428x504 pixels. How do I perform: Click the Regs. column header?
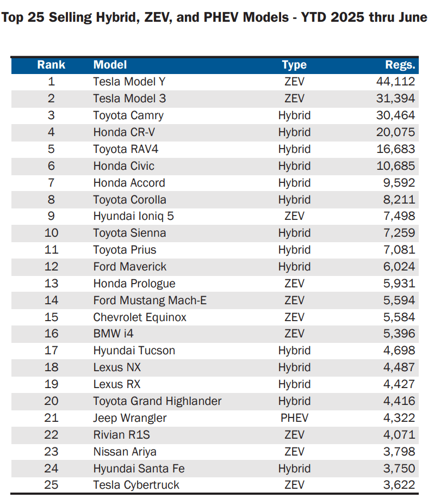400,65
